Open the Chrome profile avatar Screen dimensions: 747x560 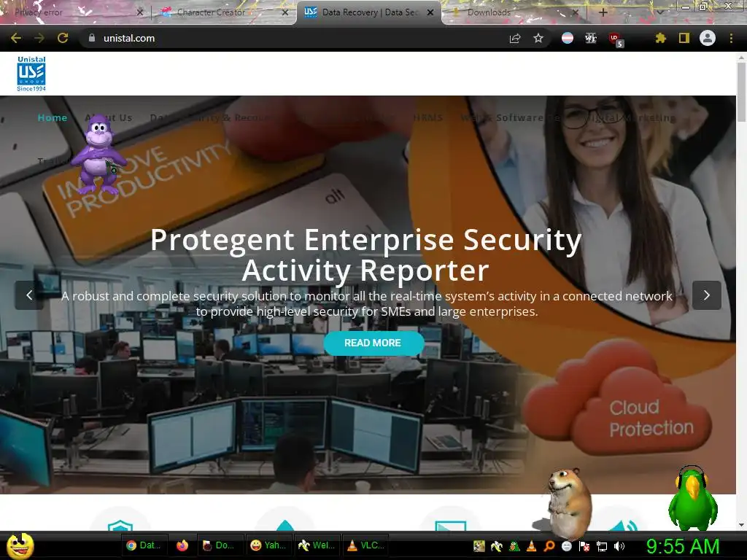coord(708,38)
